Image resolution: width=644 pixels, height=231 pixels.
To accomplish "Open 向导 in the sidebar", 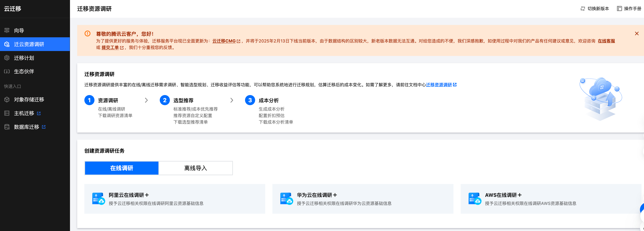I will (x=35, y=31).
